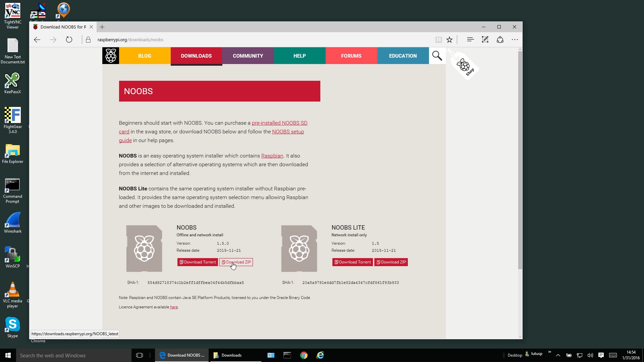Click the browser address bar
Viewport: 644px width, 362px height.
(235, 40)
